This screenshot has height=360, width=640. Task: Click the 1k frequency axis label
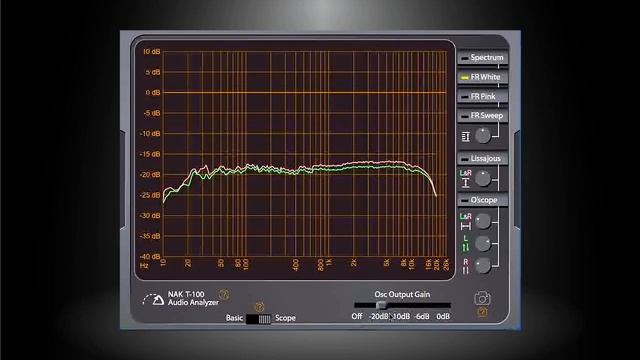tap(329, 262)
